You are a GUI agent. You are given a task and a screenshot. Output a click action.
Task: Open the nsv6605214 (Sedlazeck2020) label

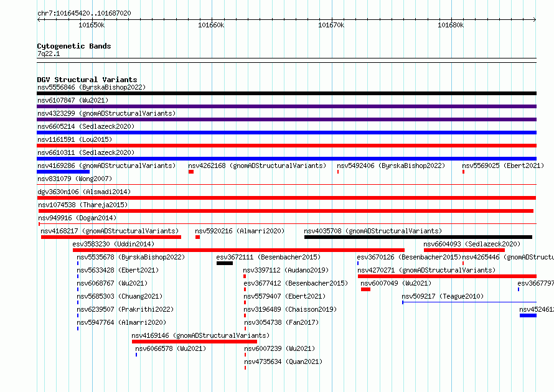point(86,126)
